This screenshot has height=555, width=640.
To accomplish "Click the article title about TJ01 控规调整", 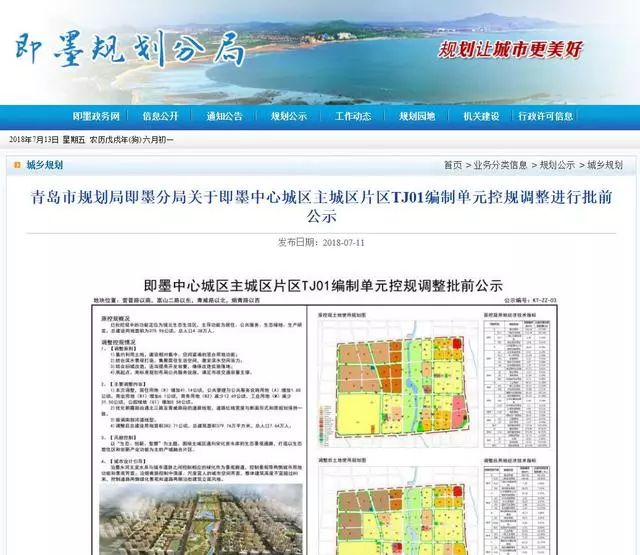I will (320, 206).
